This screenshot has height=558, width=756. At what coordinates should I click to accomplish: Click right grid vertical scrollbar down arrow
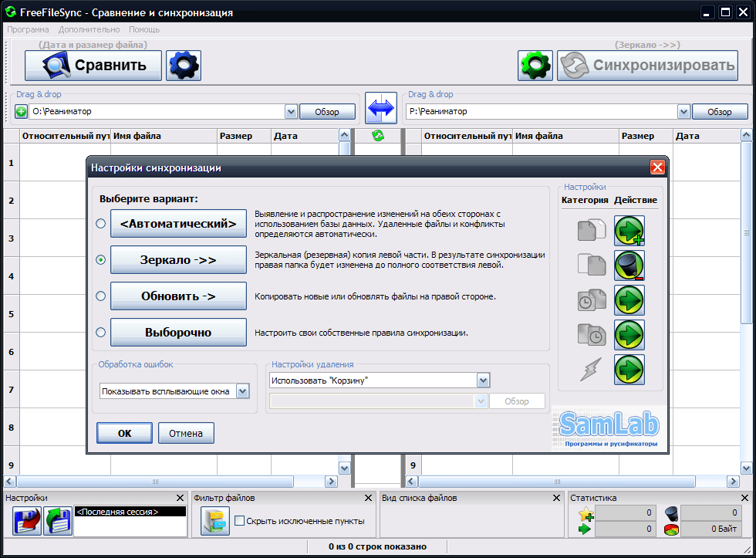click(747, 468)
